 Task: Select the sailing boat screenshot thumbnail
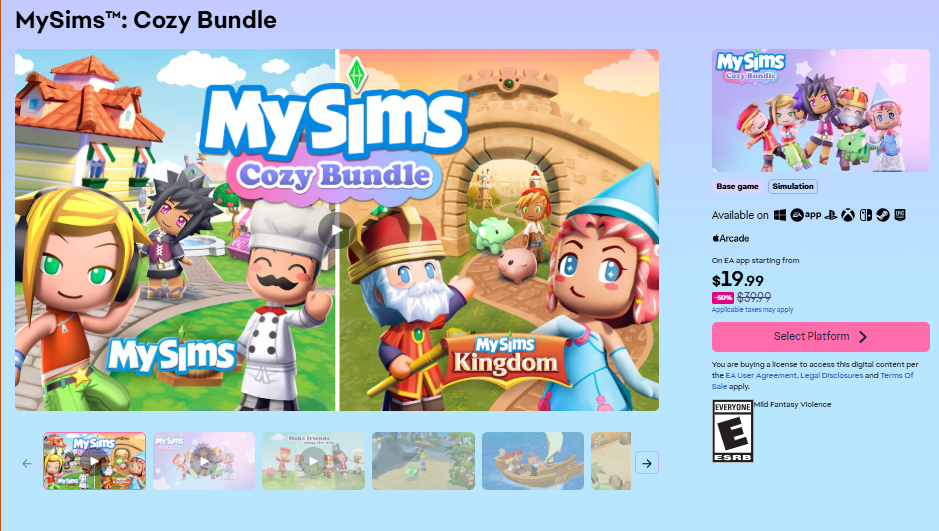(533, 461)
